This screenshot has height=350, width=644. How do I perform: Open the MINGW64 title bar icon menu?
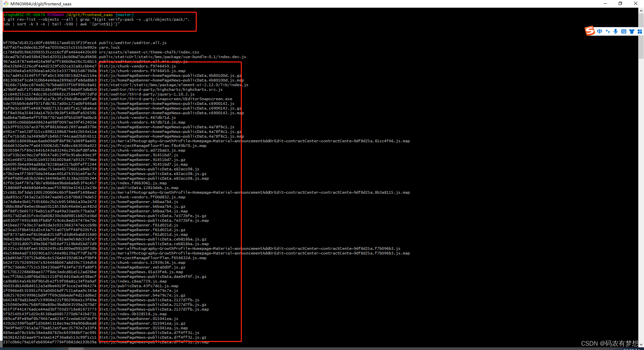(6, 4)
